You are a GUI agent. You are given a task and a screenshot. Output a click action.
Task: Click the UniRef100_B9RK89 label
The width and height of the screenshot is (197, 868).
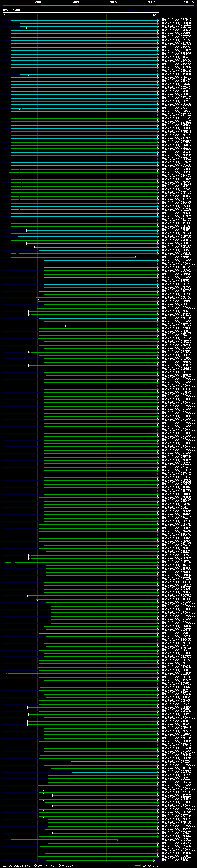pyautogui.click(x=177, y=172)
